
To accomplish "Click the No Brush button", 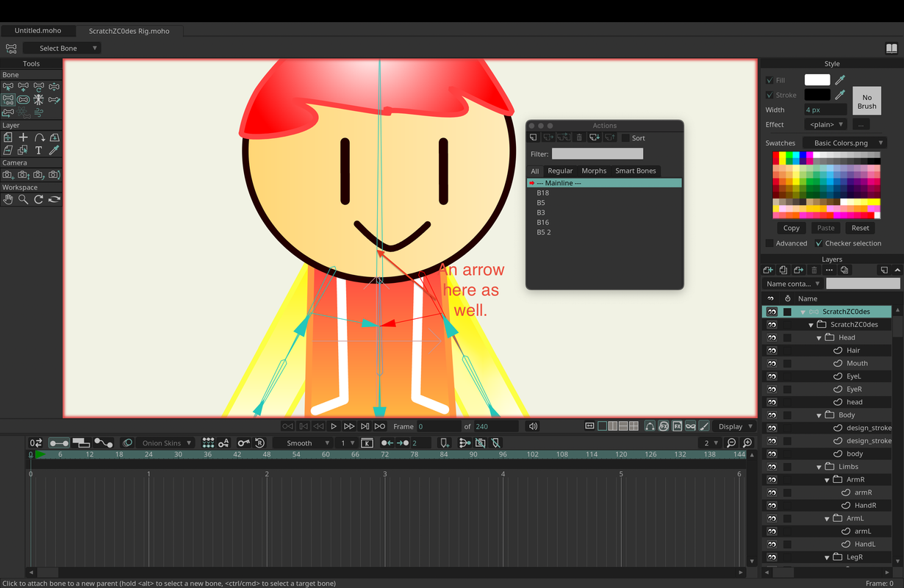I will pos(867,101).
